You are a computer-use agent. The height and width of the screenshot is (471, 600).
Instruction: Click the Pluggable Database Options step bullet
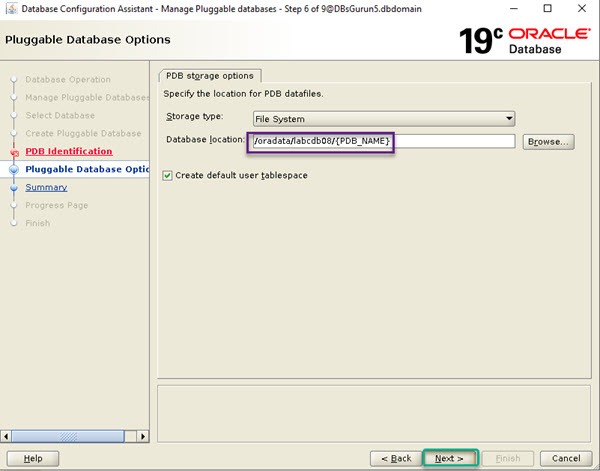tap(14, 169)
